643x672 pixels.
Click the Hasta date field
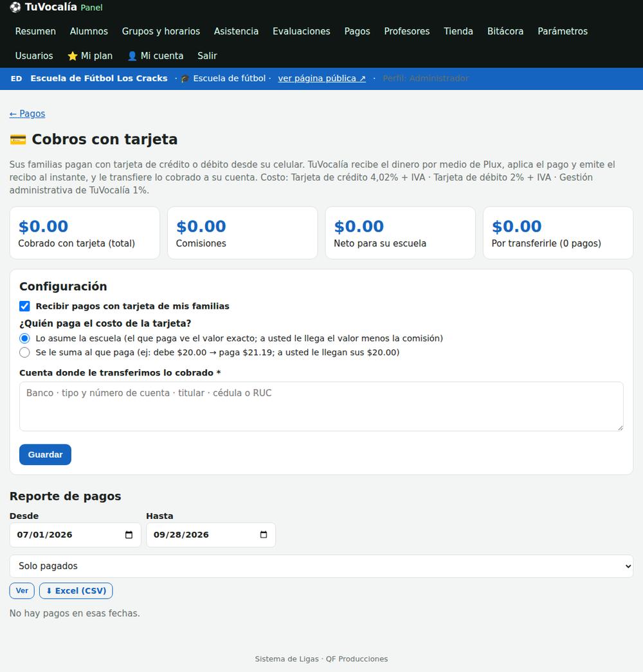click(x=210, y=535)
